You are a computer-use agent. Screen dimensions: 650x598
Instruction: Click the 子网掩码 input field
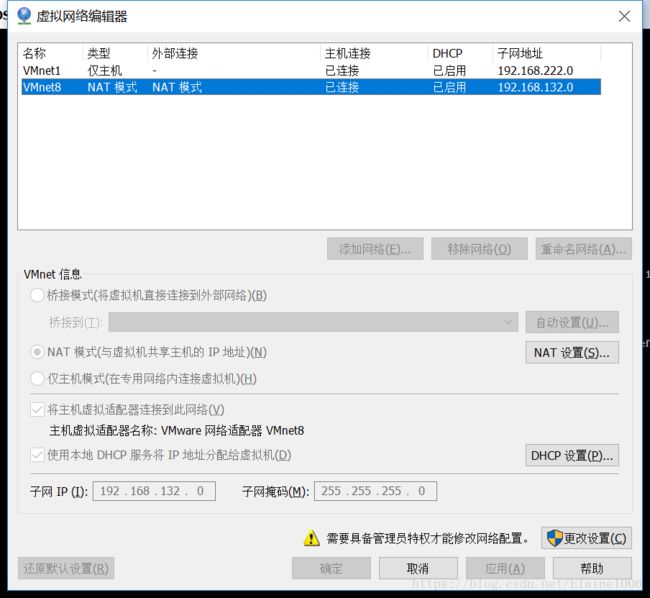[x=376, y=491]
